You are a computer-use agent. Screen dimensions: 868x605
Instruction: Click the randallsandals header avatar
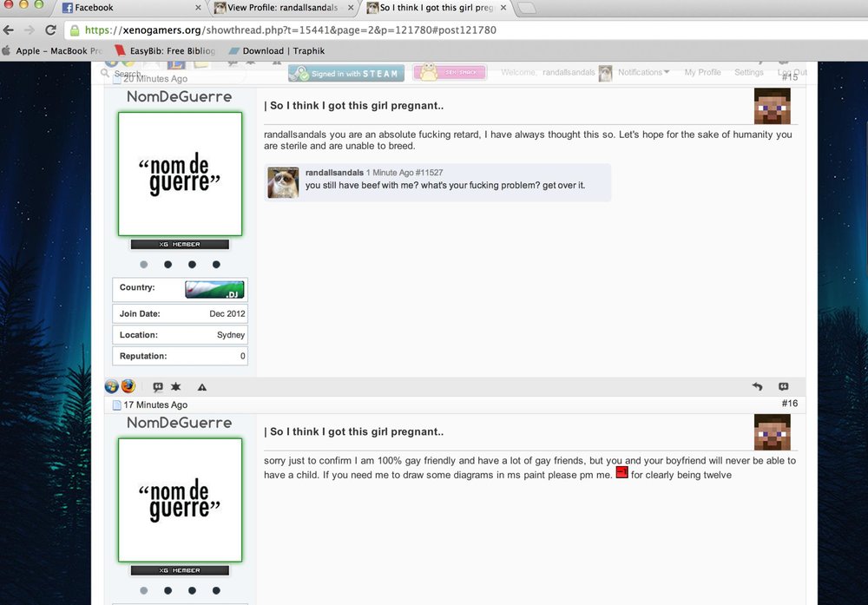605,73
